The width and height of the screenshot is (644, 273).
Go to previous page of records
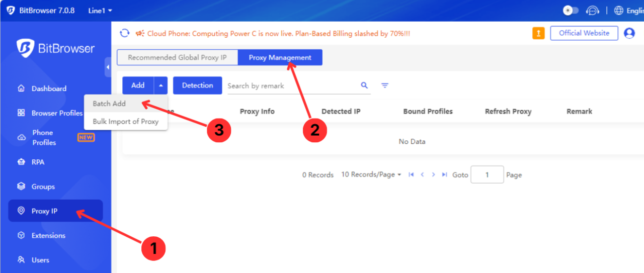click(x=422, y=174)
